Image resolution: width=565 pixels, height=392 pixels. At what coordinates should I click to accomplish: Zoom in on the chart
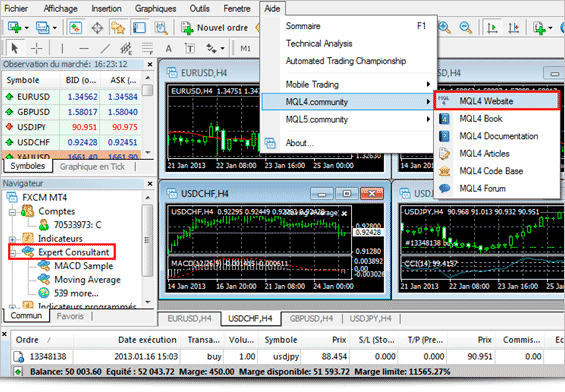[x=444, y=27]
